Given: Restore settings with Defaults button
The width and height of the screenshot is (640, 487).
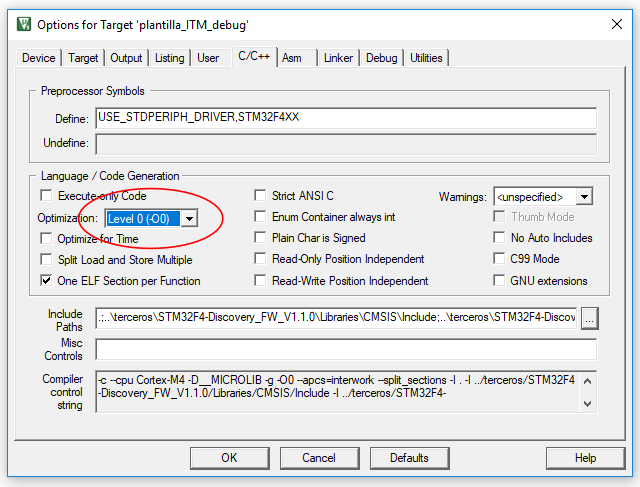Looking at the screenshot, I should (x=409, y=458).
